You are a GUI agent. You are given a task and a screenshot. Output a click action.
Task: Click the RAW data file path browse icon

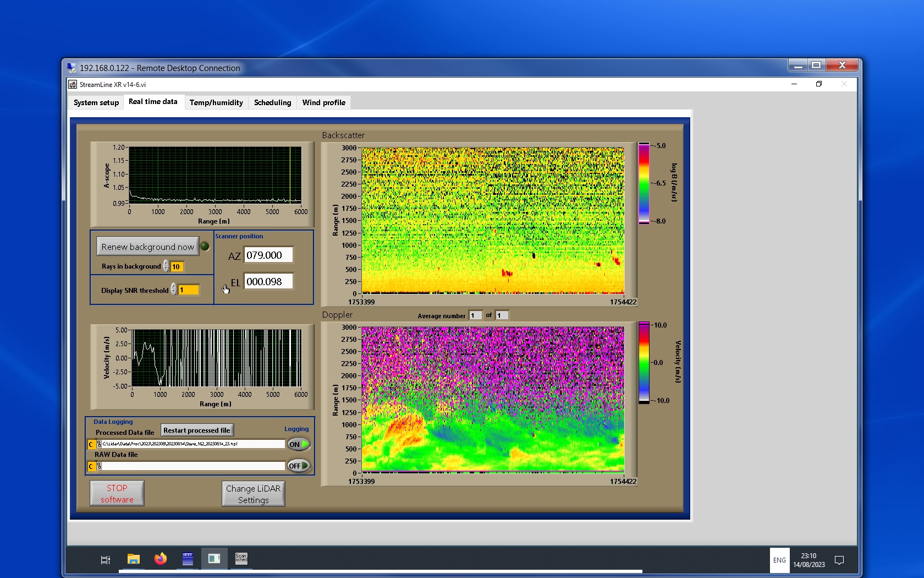(98, 466)
